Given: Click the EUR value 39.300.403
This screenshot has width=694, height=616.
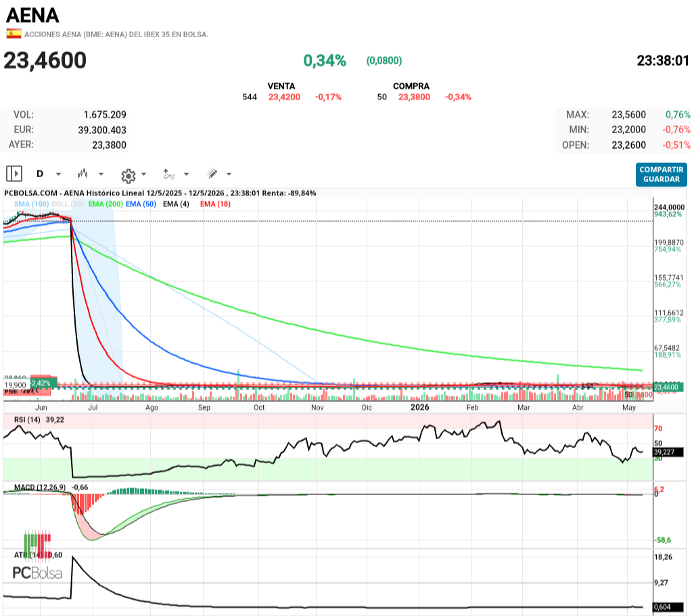Looking at the screenshot, I should pyautogui.click(x=102, y=130).
